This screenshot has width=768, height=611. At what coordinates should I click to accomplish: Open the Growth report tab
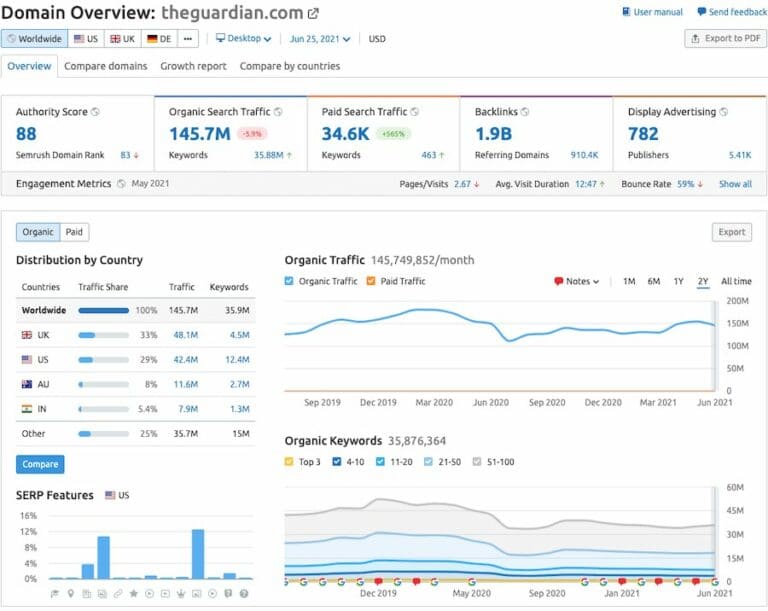pyautogui.click(x=193, y=66)
